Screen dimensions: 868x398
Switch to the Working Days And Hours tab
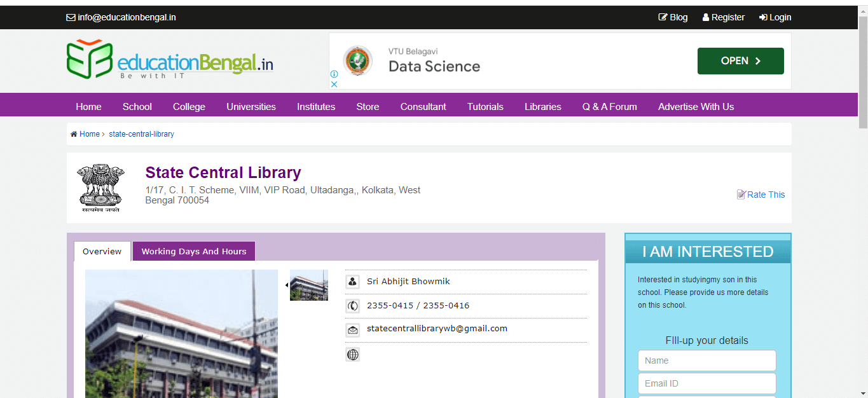pyautogui.click(x=193, y=251)
